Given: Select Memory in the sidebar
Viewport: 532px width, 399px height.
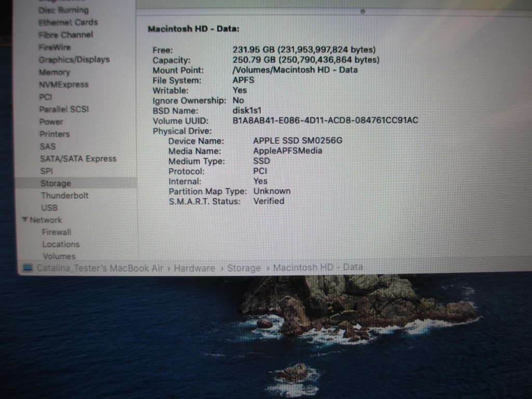Looking at the screenshot, I should click(x=55, y=72).
